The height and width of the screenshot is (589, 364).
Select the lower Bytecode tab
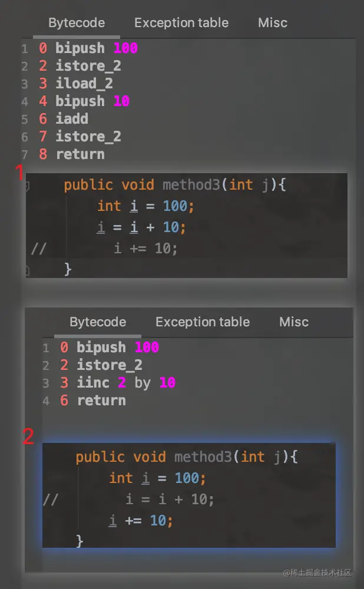(x=98, y=322)
